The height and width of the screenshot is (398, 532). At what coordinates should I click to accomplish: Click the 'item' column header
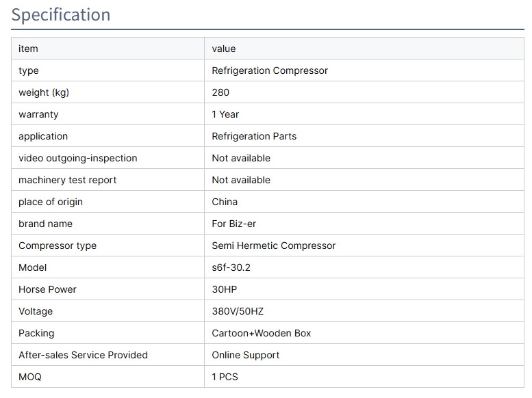[28, 49]
